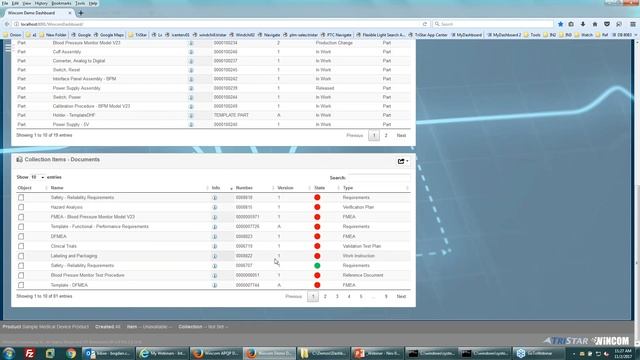
Task: Go to Documents page 3
Action: [337, 296]
